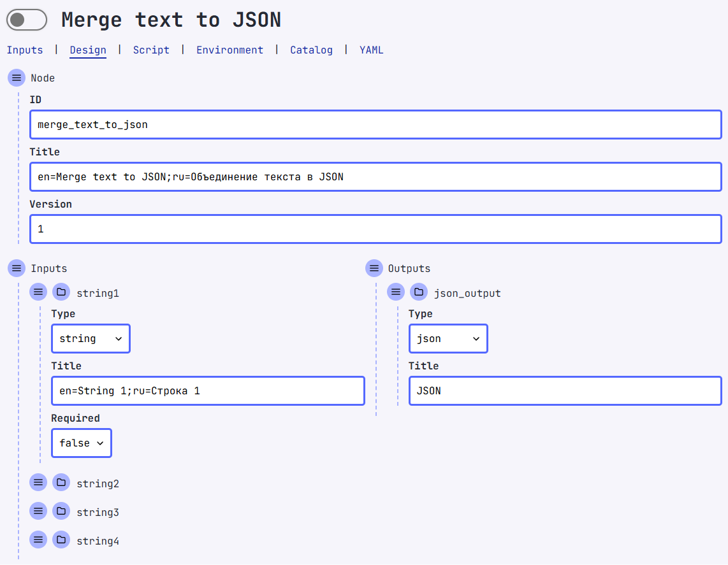Expand the string2 input item
Viewport: 728px width, 565px height.
click(x=98, y=483)
